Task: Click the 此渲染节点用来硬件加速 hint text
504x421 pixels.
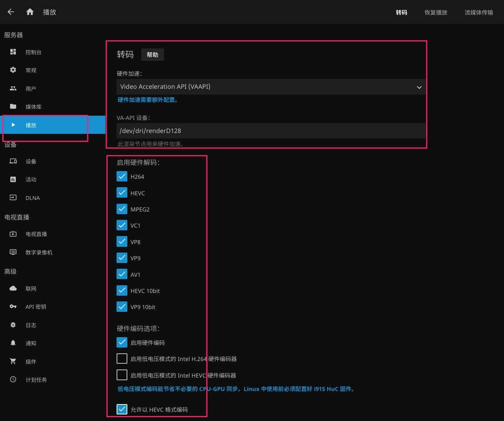Action: coord(150,144)
